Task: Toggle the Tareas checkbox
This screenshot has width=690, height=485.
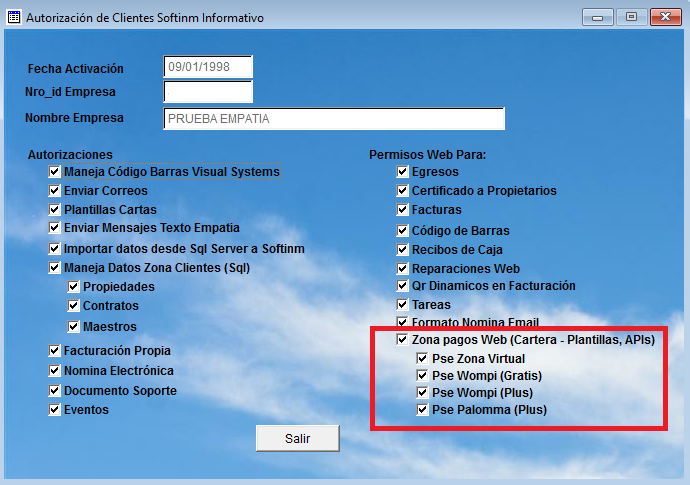Action: coord(402,305)
